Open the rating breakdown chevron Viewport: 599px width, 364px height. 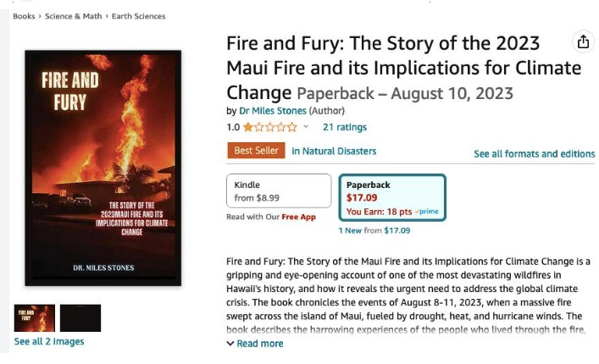click(x=306, y=127)
